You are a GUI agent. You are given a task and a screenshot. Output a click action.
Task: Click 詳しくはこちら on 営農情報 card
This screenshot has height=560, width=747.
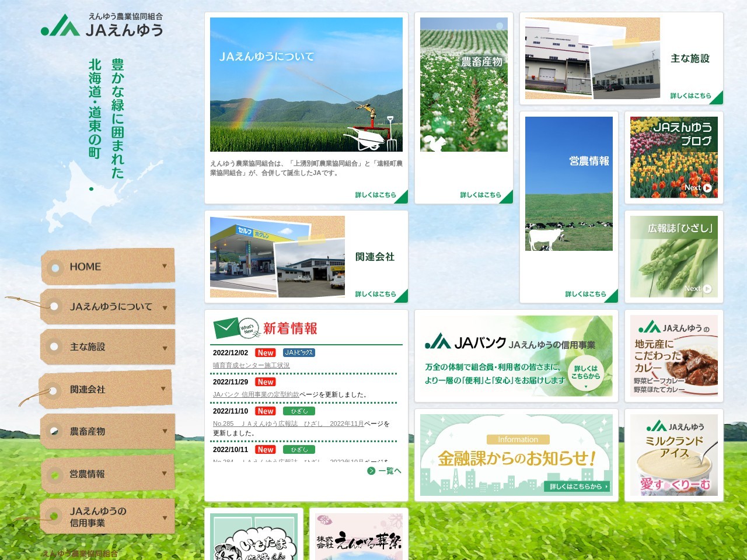tap(585, 294)
